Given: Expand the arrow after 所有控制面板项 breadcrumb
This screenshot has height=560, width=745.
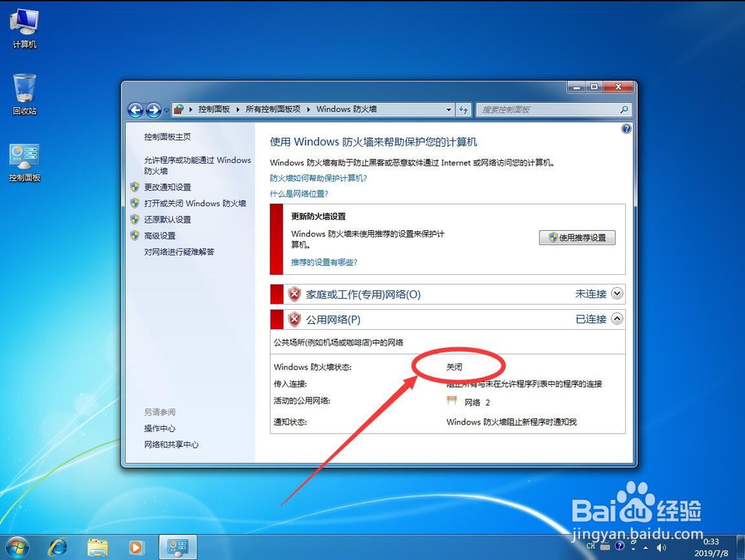Looking at the screenshot, I should tap(308, 109).
